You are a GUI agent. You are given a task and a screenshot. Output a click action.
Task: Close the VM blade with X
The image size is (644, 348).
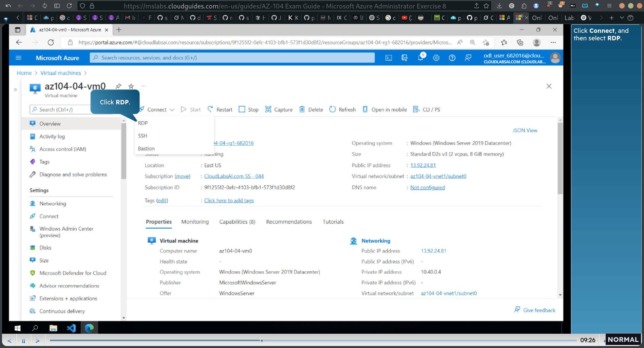pos(549,86)
